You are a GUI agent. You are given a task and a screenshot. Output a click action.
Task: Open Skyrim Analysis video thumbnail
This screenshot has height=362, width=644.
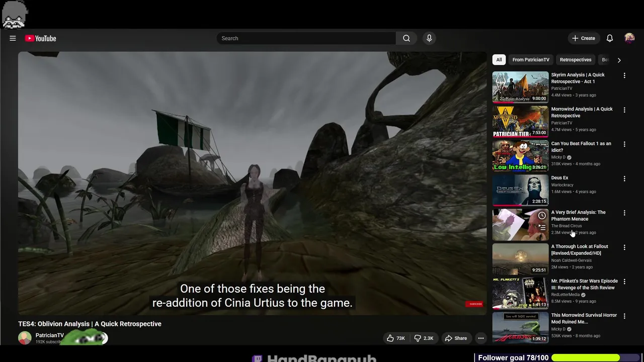pyautogui.click(x=520, y=87)
